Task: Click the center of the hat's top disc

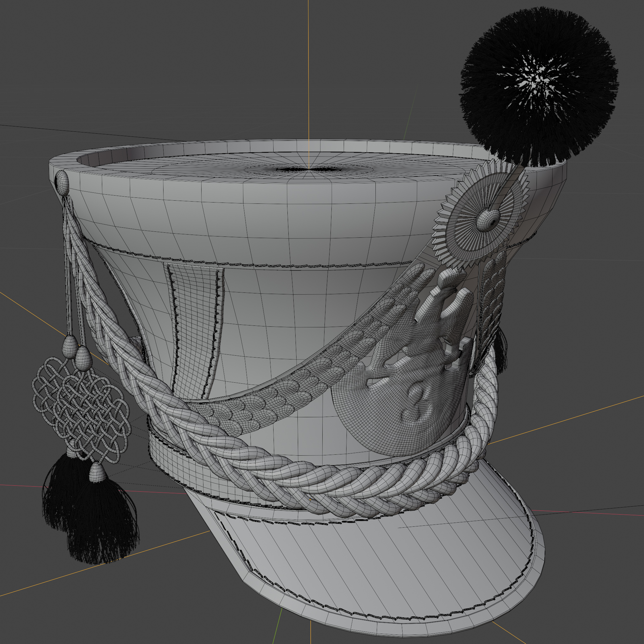Action: pos(309,169)
